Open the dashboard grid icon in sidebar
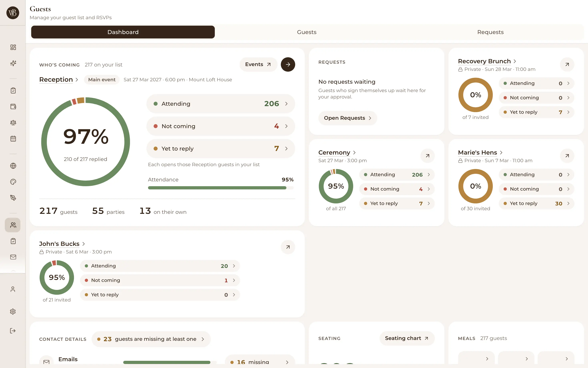Screen dimensions: 588x368 (x=13, y=47)
